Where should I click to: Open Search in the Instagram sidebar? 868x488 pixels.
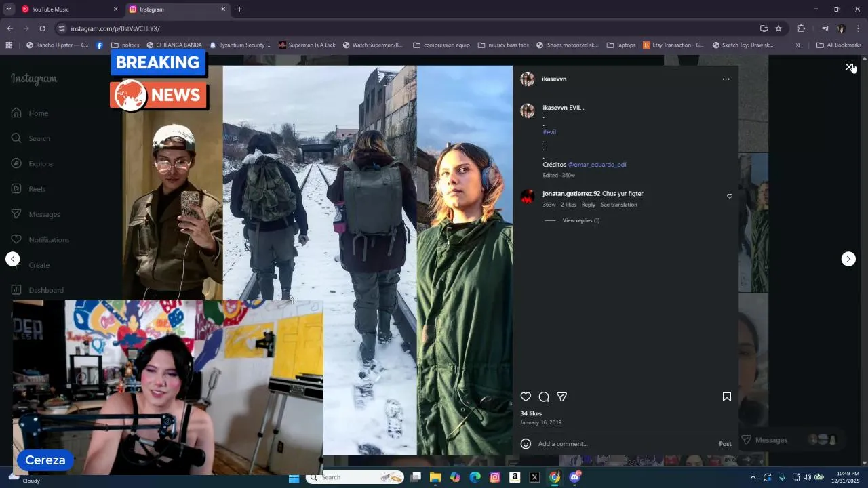(31, 138)
